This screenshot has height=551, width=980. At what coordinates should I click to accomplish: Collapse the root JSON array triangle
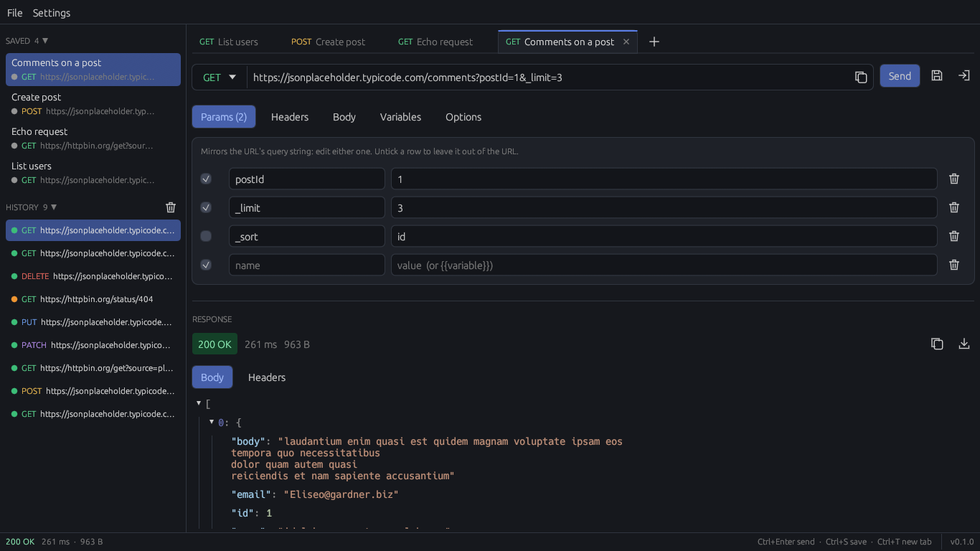(199, 403)
